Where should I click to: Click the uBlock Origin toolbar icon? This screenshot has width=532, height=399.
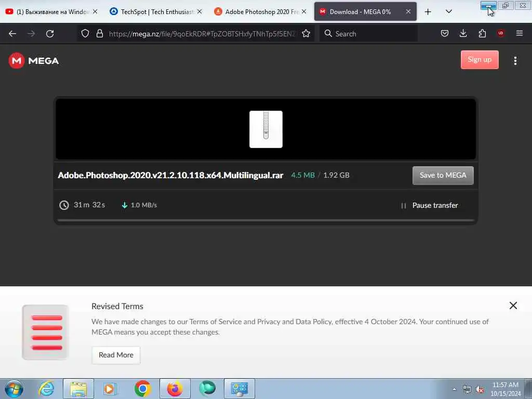pos(501,33)
